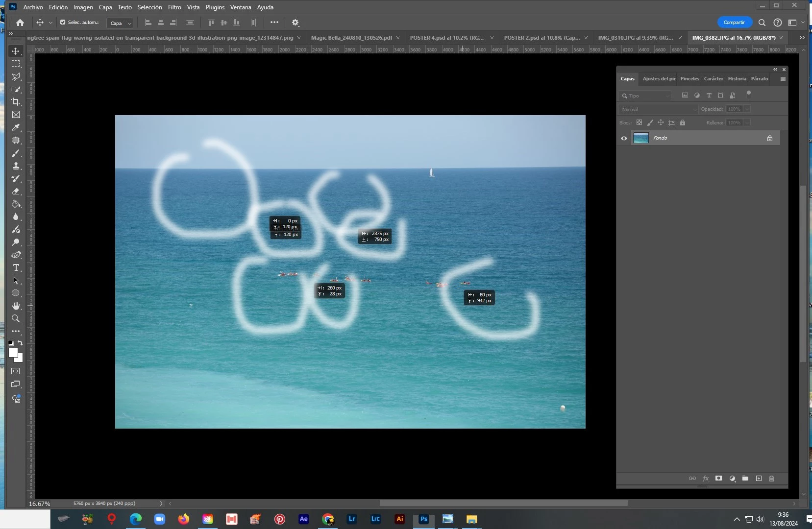Screen dimensions: 812x529
Task: Expand the Relleno slider dropdown arrow
Action: tap(747, 122)
